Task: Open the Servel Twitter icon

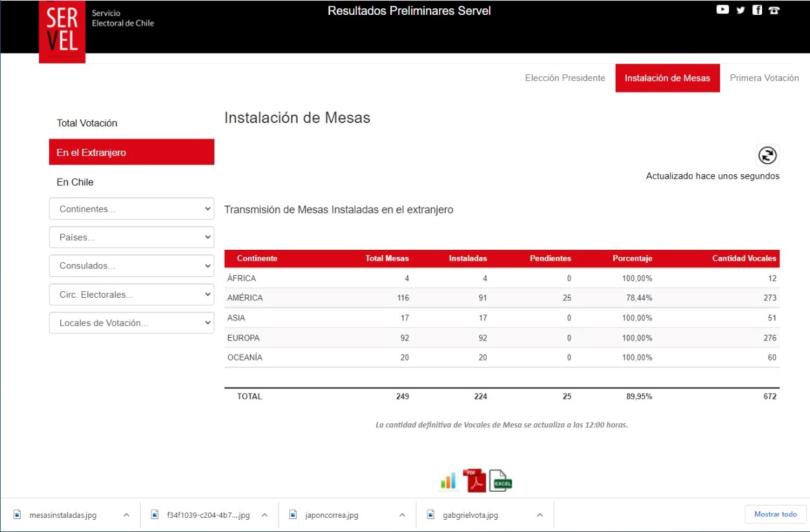Action: point(741,10)
